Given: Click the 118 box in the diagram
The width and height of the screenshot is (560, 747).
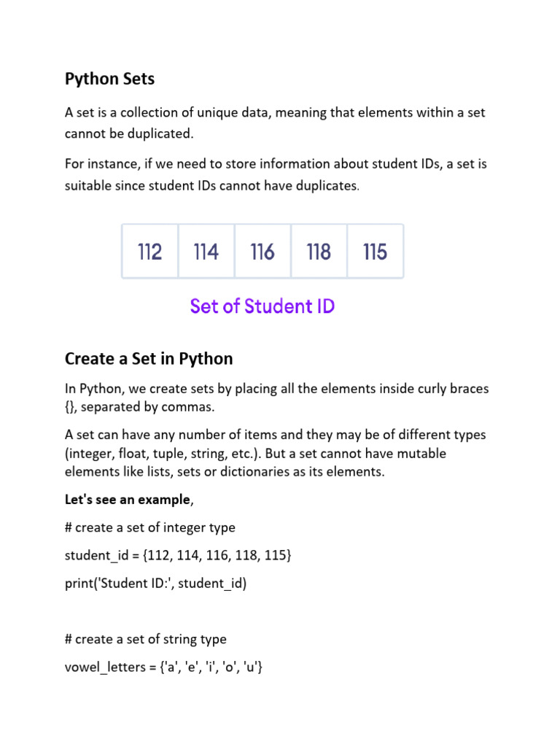Looking at the screenshot, I should 319,252.
